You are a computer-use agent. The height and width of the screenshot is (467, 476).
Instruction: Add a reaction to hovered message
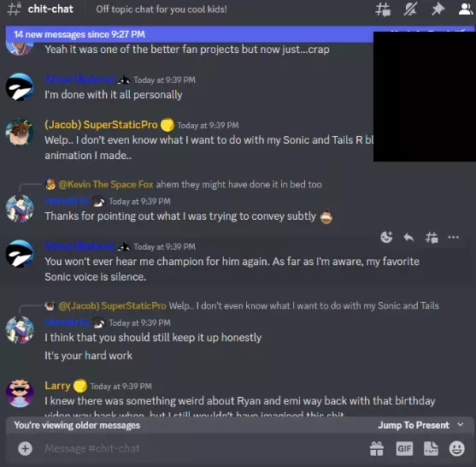pos(386,237)
